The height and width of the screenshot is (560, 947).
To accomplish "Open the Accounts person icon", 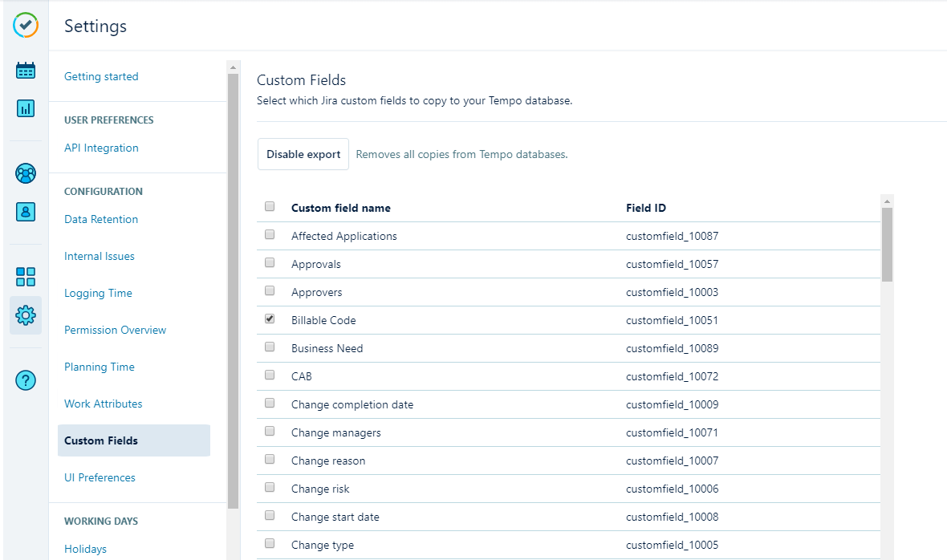I will click(26, 211).
